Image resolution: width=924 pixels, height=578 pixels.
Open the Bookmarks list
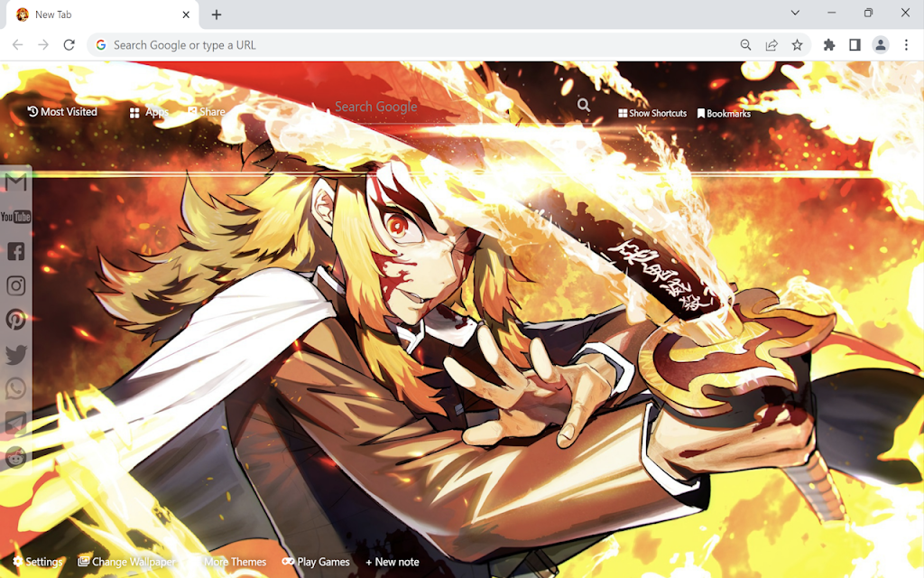tap(724, 113)
